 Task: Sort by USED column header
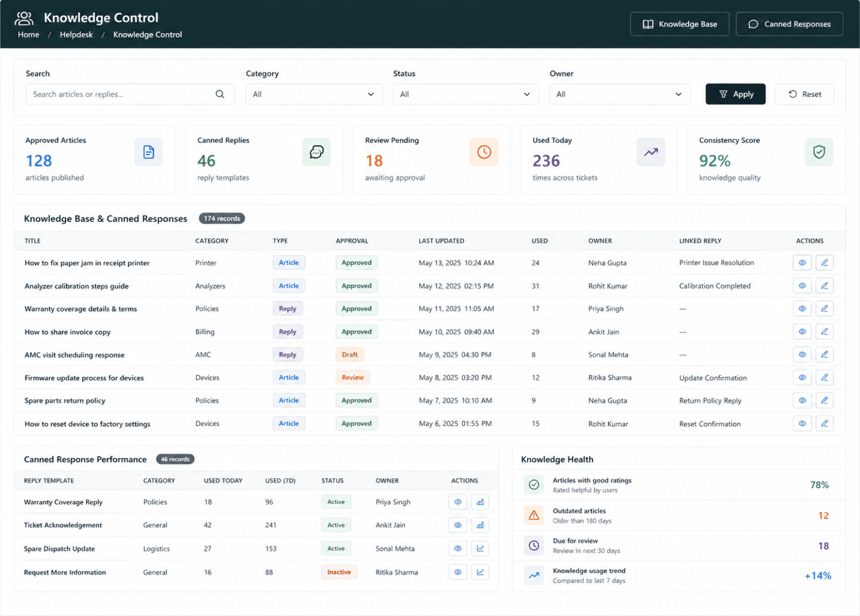tap(540, 241)
